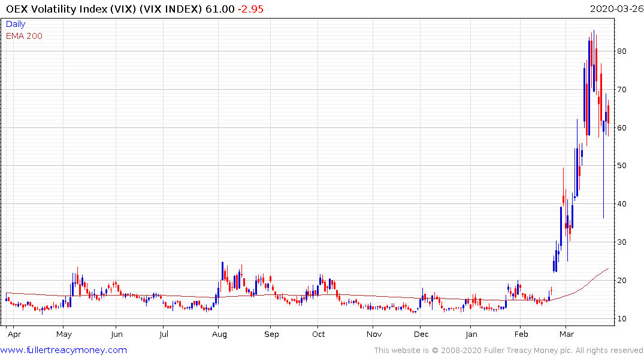
Task: Select the Jul label on the time axis
Action: pos(164,334)
